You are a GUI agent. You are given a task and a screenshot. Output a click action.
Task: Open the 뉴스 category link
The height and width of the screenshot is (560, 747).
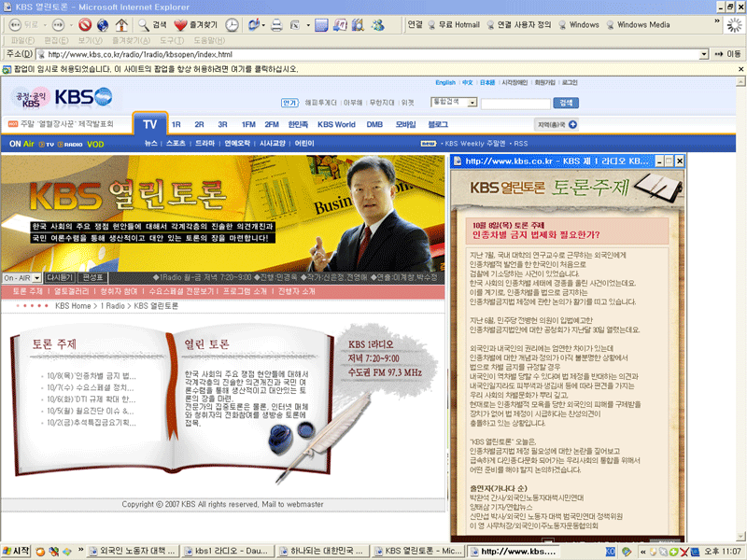point(151,144)
